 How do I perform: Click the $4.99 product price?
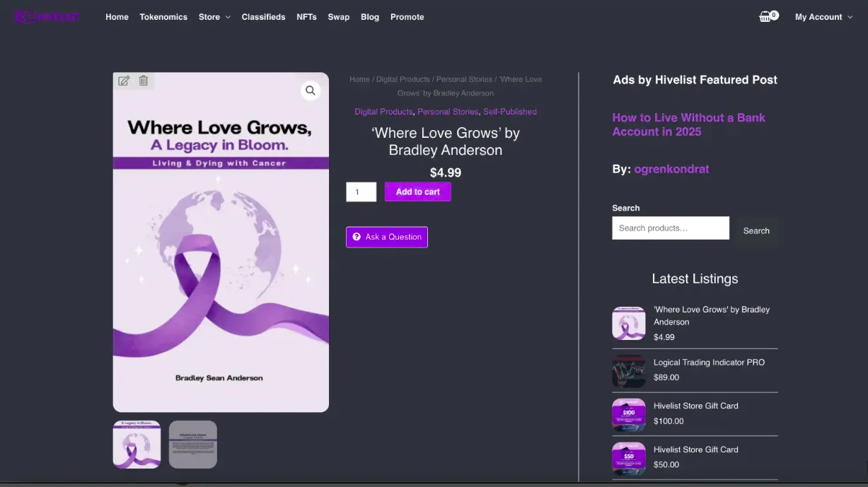pyautogui.click(x=446, y=172)
